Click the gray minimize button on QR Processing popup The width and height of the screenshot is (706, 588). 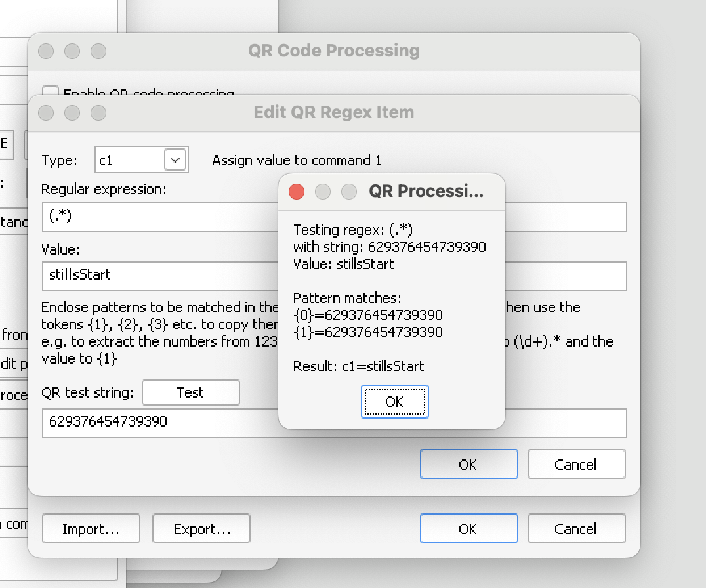pos(323,191)
